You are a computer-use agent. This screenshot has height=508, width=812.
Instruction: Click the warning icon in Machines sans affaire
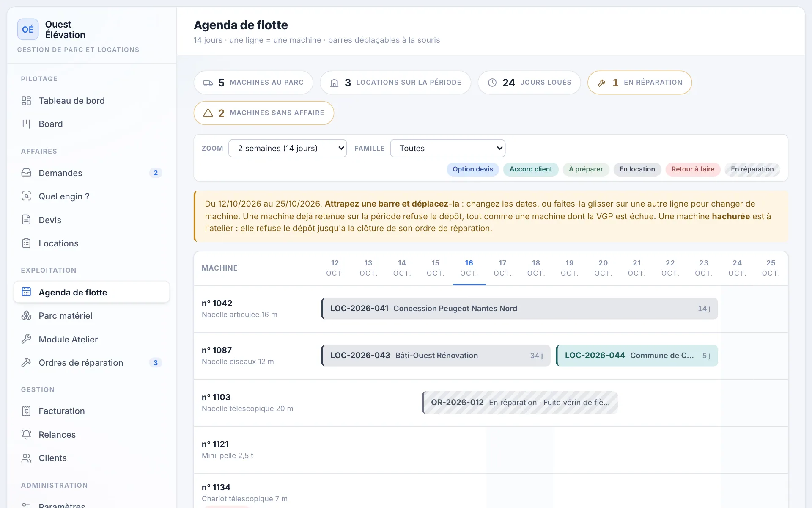208,113
